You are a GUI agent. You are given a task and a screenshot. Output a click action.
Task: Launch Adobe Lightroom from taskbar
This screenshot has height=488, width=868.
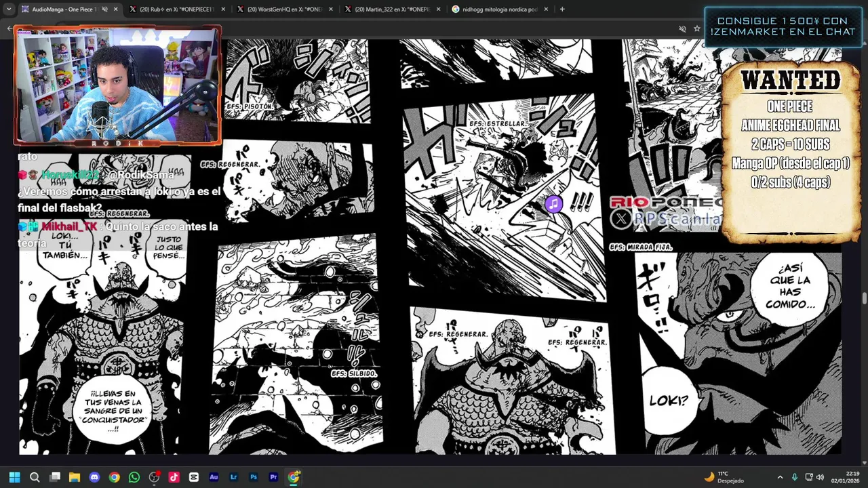point(234,477)
